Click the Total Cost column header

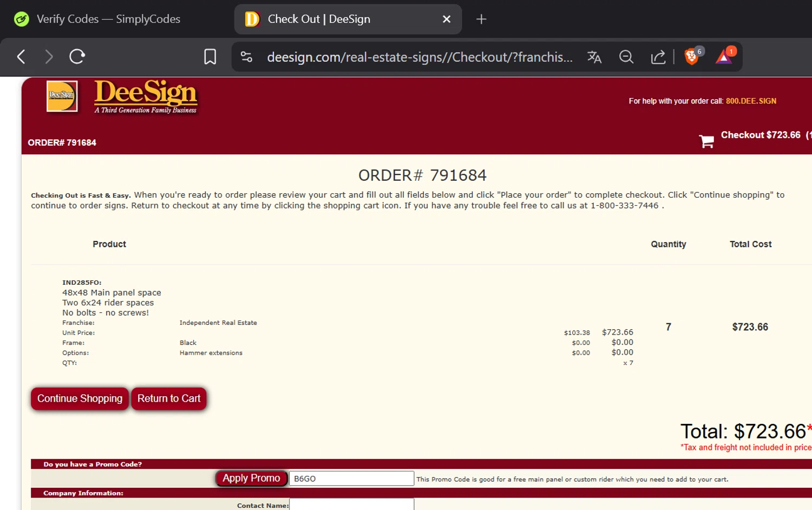(750, 244)
